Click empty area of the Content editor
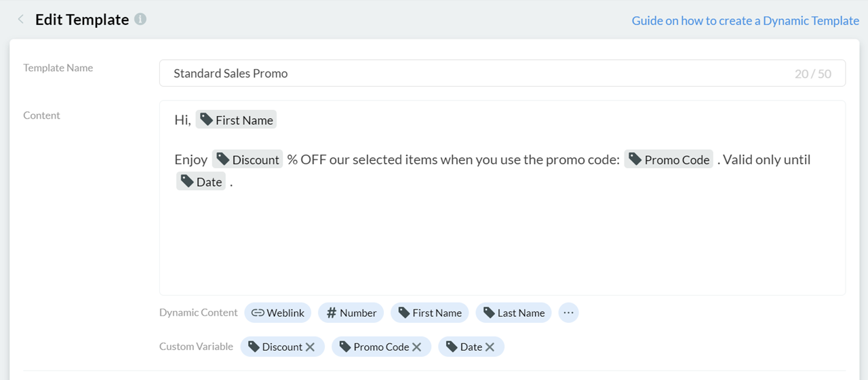The image size is (868, 380). [x=502, y=244]
